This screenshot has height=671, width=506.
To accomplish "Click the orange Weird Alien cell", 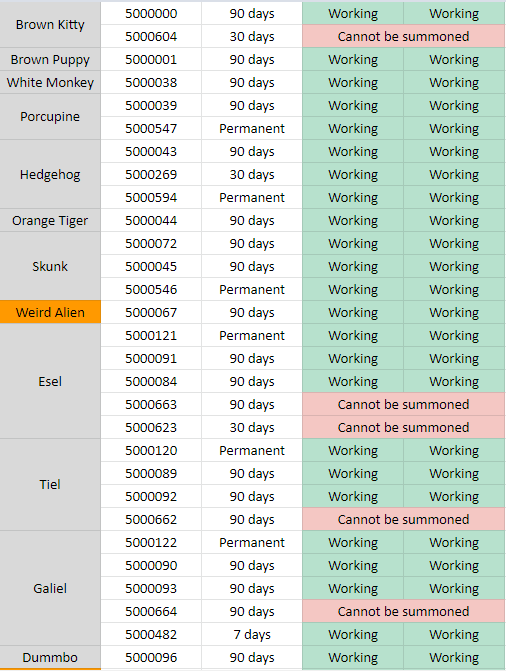I will tap(50, 312).
